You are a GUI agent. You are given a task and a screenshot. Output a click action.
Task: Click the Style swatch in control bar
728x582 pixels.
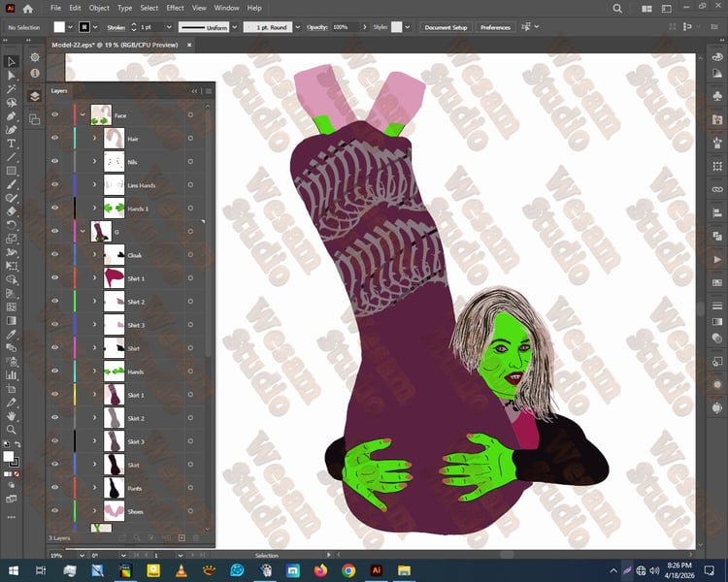(x=396, y=27)
